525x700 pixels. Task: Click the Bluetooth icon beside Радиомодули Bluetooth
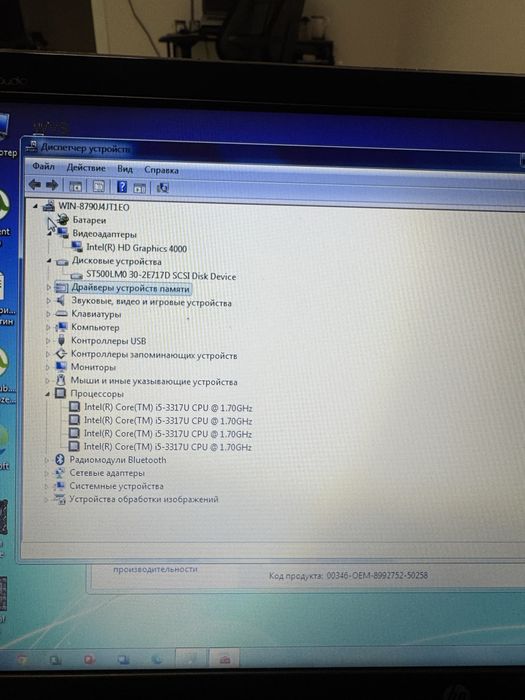tap(59, 459)
